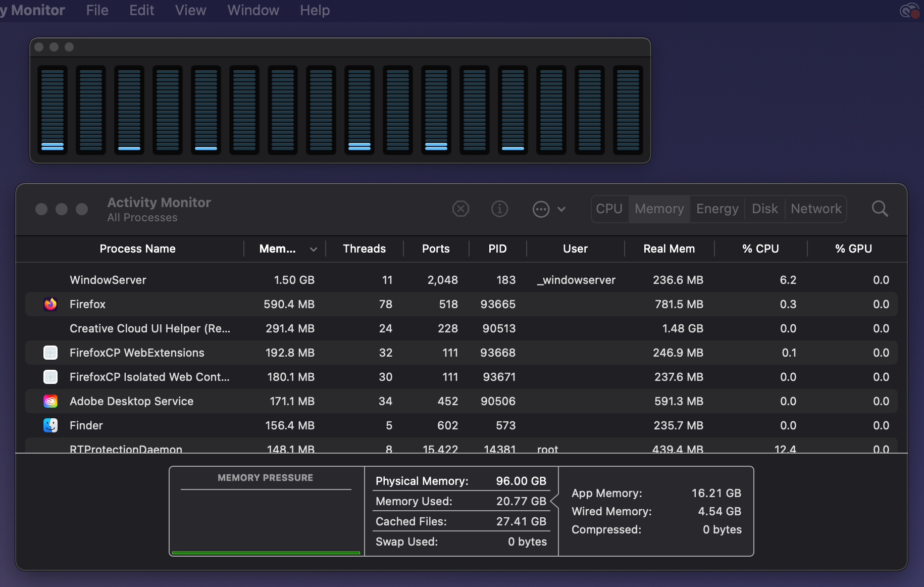Open the Activity Monitor app menu
Image resolution: width=924 pixels, height=587 pixels.
coord(32,10)
